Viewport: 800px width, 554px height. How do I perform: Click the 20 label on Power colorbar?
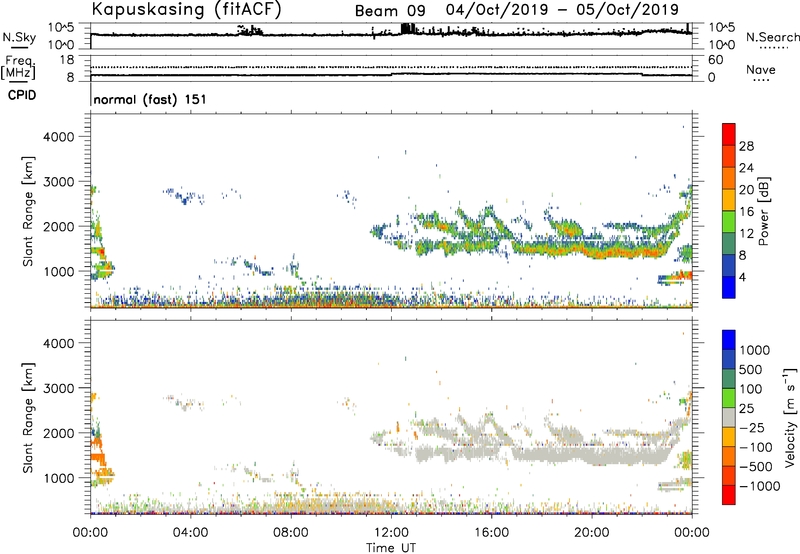(746, 190)
